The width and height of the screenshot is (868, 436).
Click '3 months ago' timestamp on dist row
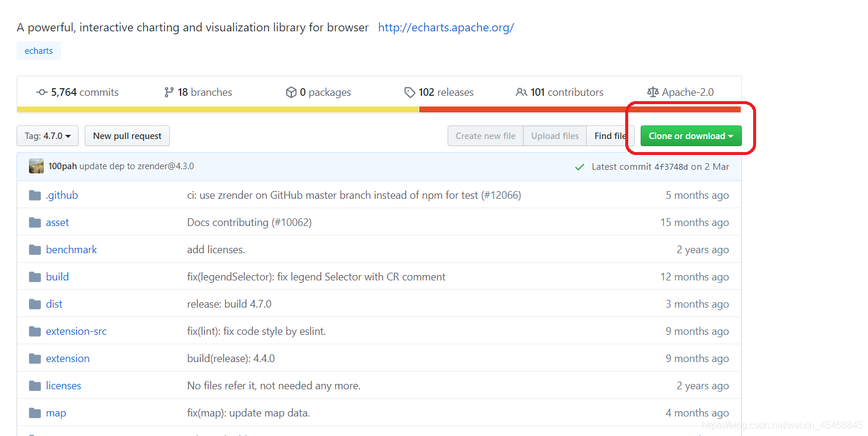point(697,304)
